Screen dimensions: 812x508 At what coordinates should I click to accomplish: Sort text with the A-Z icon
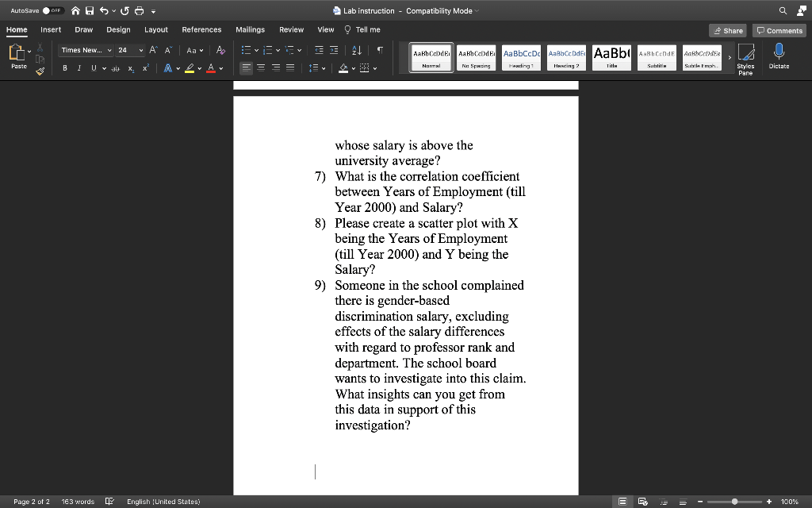[357, 50]
